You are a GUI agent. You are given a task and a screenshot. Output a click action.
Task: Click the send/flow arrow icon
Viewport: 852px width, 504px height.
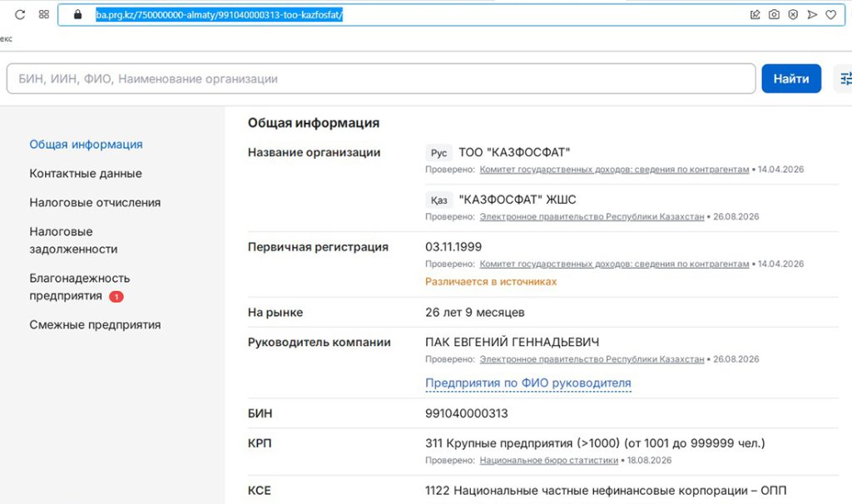click(812, 15)
